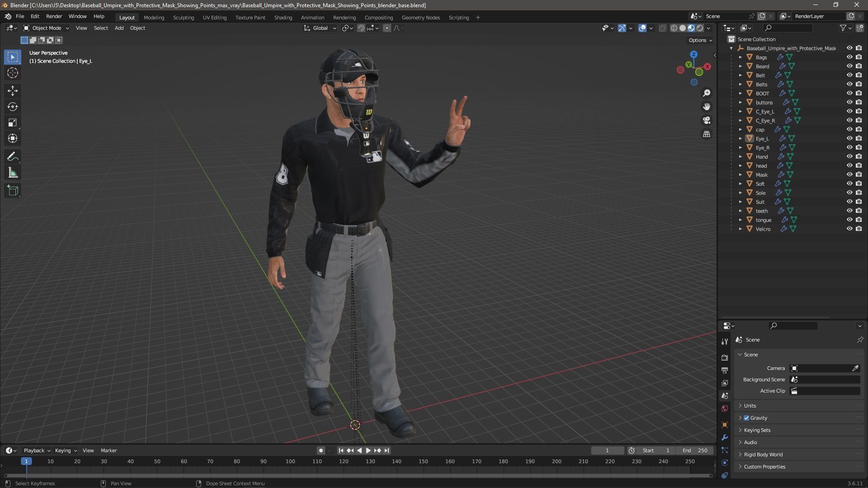Click the Blender logo menu icon
The image size is (868, 488).
tap(8, 16)
